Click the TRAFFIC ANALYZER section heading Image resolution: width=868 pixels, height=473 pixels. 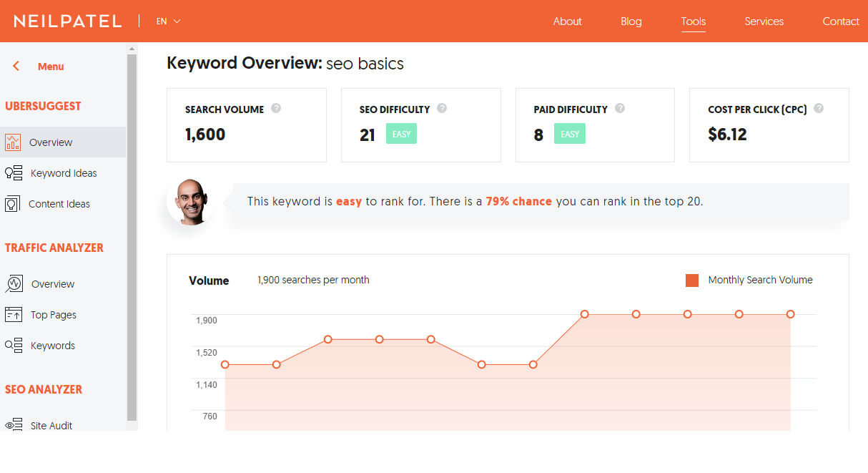(x=54, y=248)
